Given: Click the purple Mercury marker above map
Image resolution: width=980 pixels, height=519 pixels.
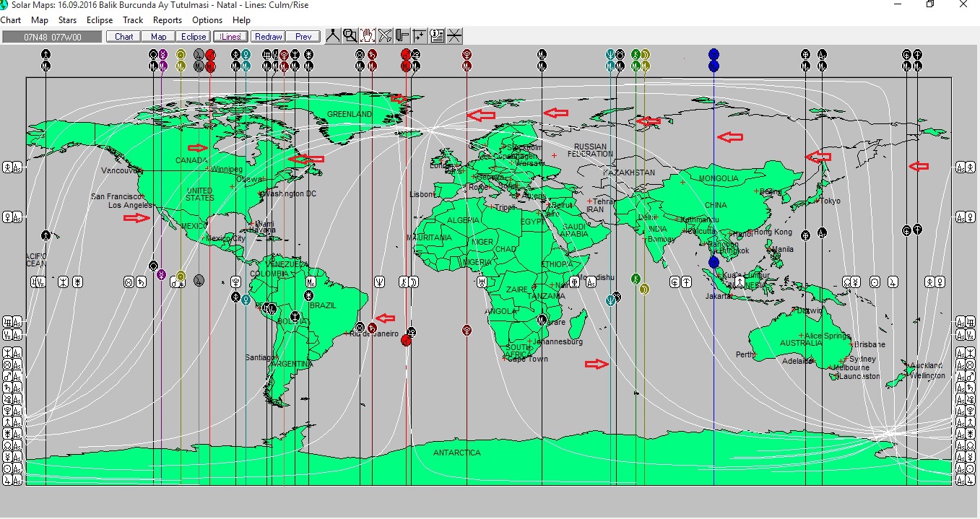Looking at the screenshot, I should tap(162, 54).
